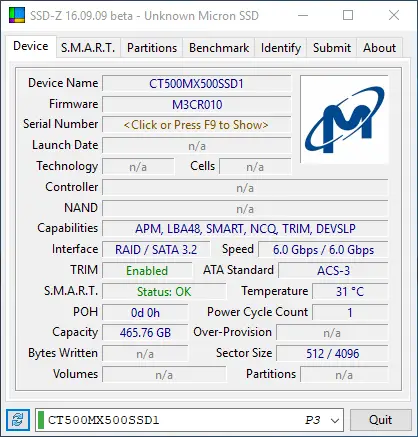Click the Launch Date n/a field
The width and height of the screenshot is (418, 437).
(x=197, y=146)
